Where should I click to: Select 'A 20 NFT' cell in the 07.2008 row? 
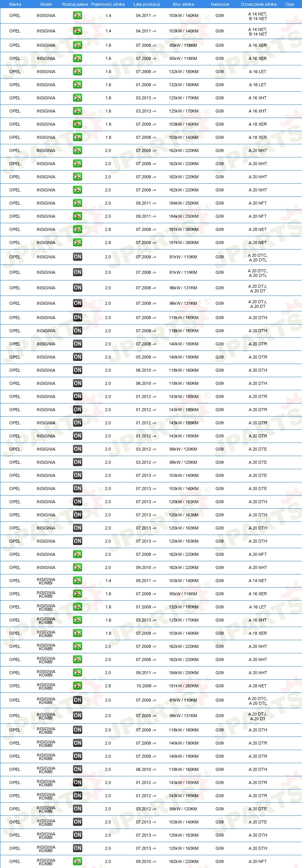pos(258,554)
